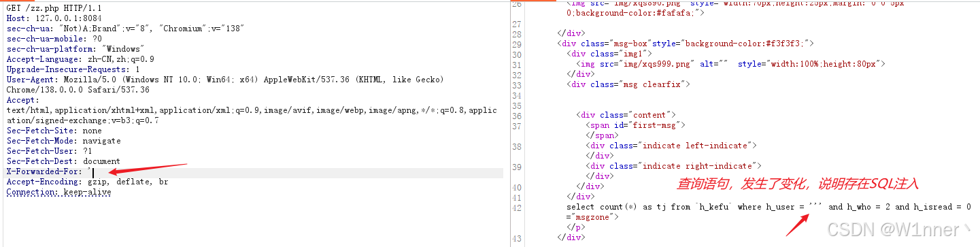The width and height of the screenshot is (980, 247).
Task: Select the 'Sec-Fetch-Dest: document' header
Action: click(63, 161)
